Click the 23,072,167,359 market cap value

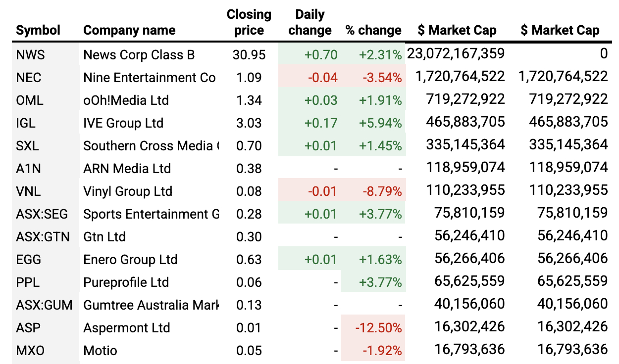[x=456, y=53]
